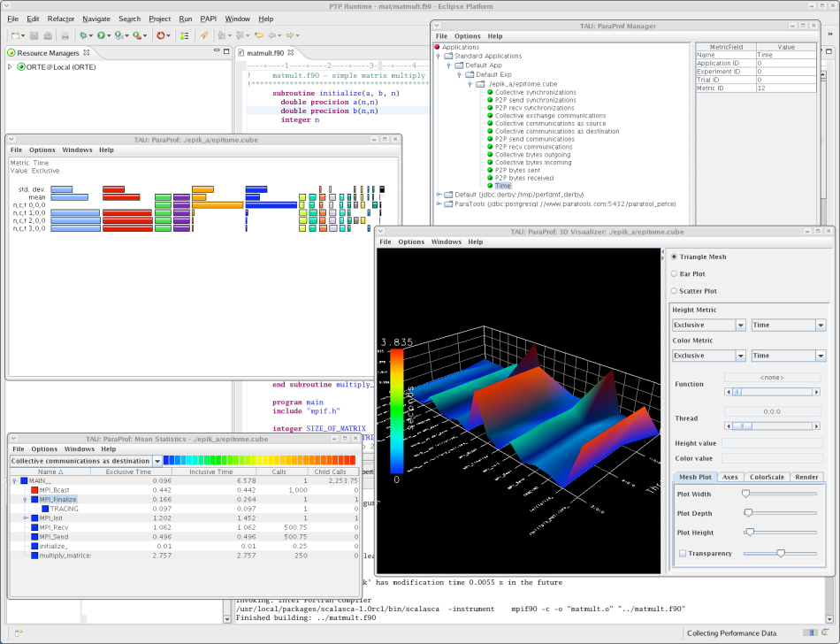
Task: Click the Save disk icon in toolbar
Action: (34, 35)
